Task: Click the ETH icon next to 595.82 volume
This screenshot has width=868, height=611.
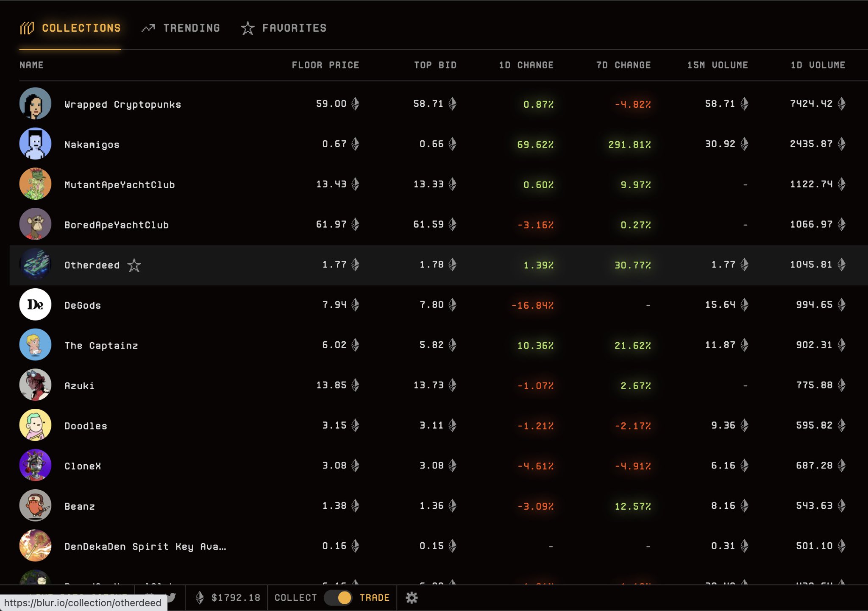Action: point(841,425)
